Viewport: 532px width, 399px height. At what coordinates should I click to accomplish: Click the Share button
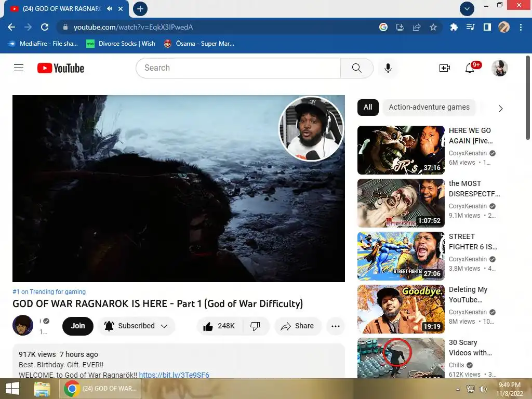(x=298, y=326)
